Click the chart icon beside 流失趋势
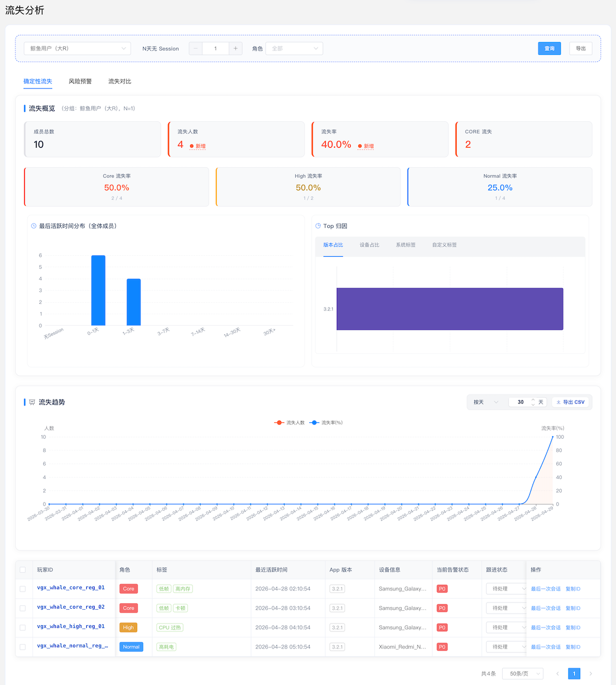The image size is (616, 685). click(x=32, y=402)
